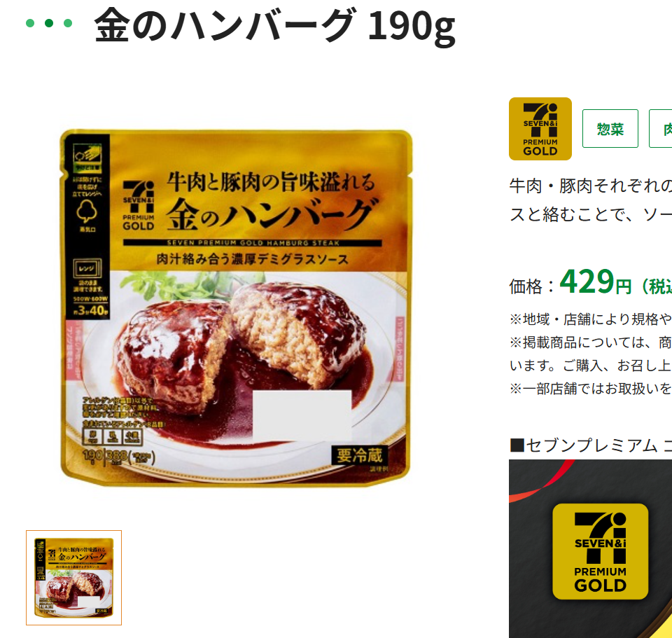Image resolution: width=672 pixels, height=638 pixels.
Task: Click the blank white box on the package
Action: pos(302,416)
